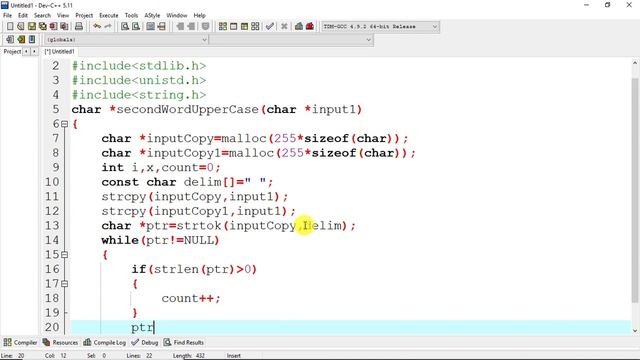Open the Tools menu

[131, 16]
